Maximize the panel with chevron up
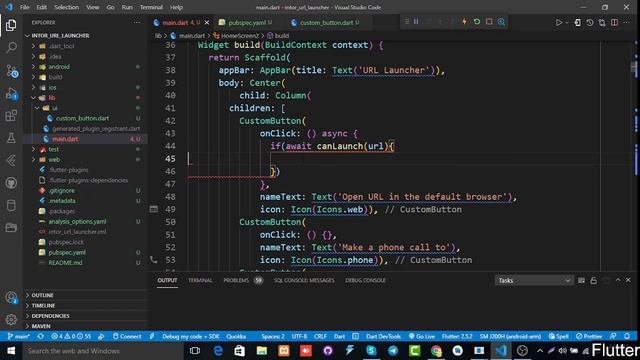The width and height of the screenshot is (640, 360). point(618,280)
